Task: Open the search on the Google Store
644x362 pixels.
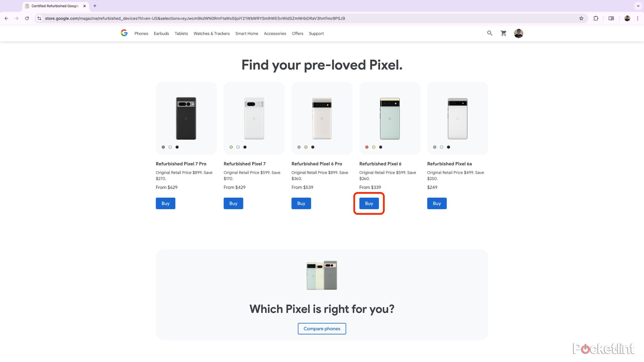Action: (x=490, y=33)
